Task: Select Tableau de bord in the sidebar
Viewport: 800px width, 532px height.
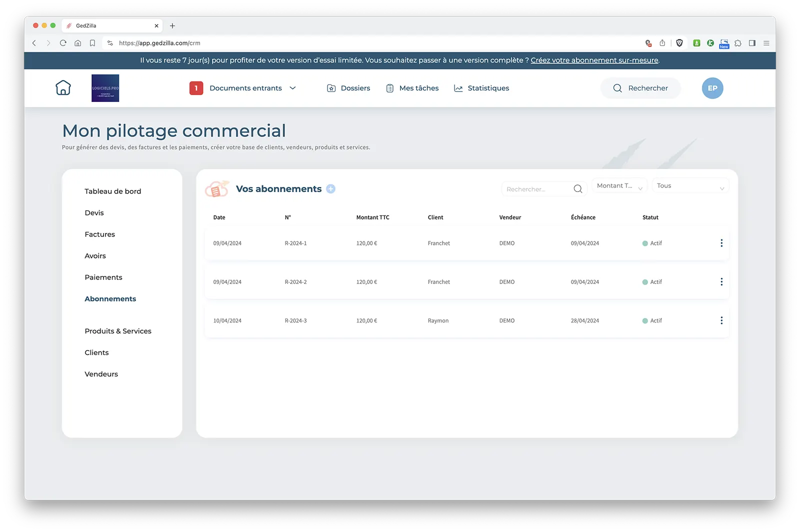Action: click(x=113, y=191)
